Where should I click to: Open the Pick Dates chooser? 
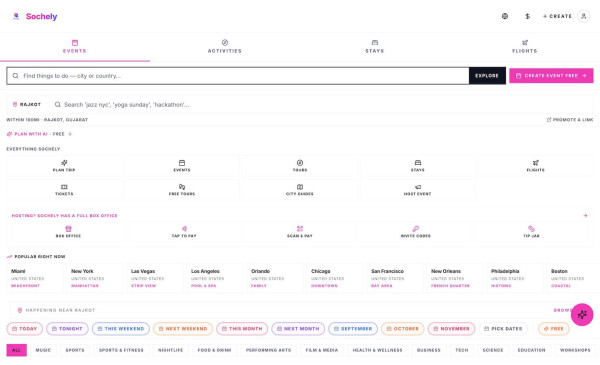503,329
